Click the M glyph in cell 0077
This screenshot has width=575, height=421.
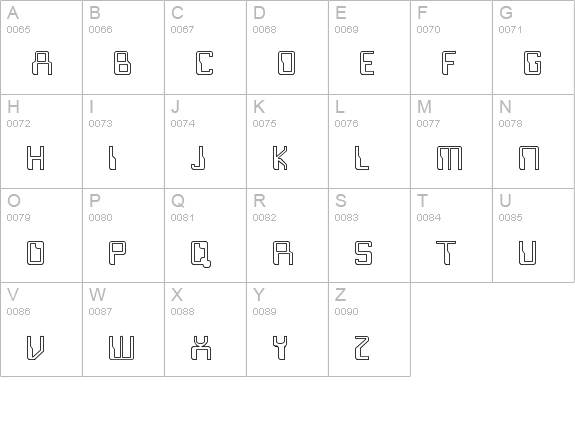(450, 158)
